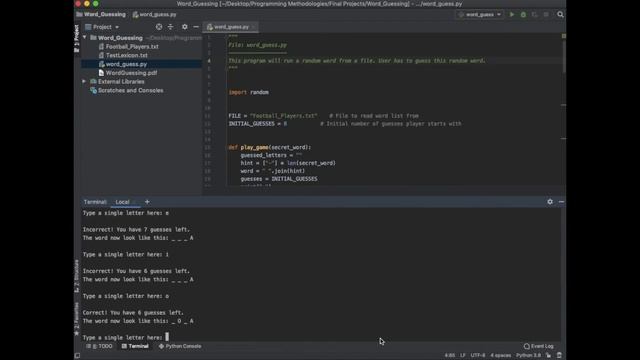Click the 4 spaces indent setting
The height and width of the screenshot is (360, 640).
pos(501,356)
